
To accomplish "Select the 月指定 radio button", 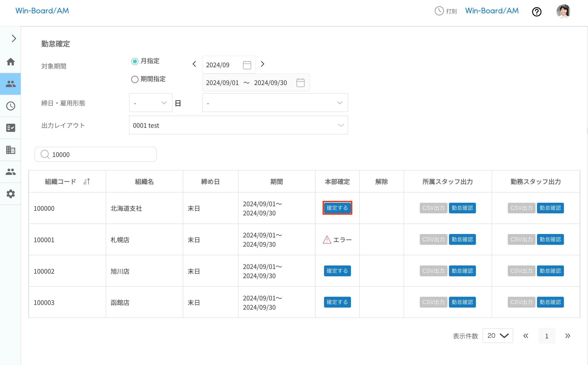I will (135, 61).
